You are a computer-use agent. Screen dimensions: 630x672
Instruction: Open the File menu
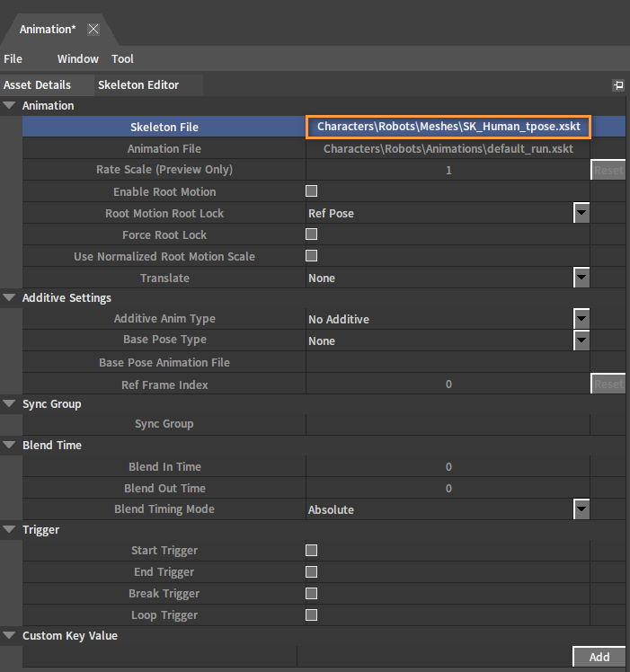tap(13, 58)
